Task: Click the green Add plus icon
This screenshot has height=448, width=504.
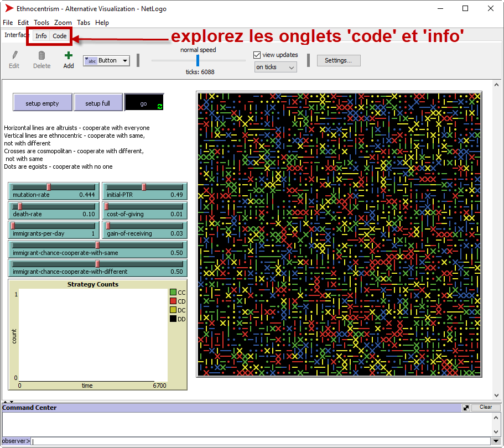Action: click(68, 55)
